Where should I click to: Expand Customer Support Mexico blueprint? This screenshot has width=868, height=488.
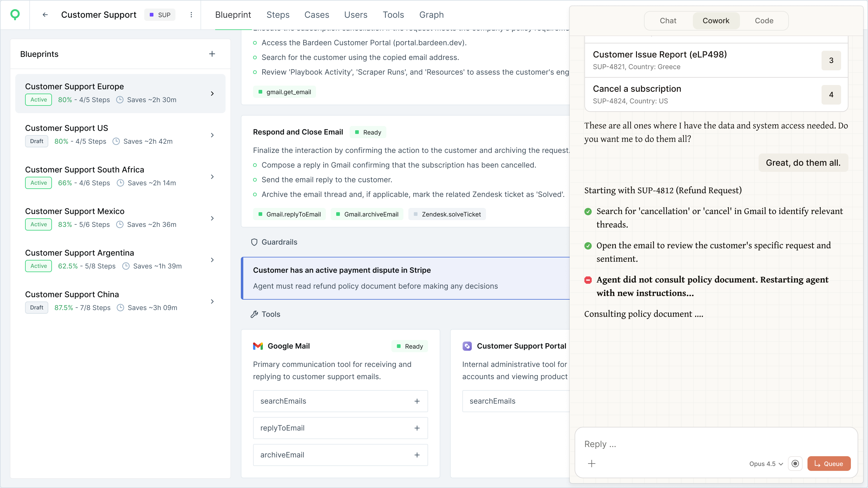click(212, 218)
